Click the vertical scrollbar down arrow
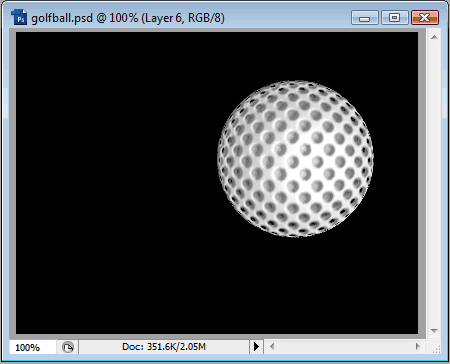Screen dimensions: 450x364 pyautogui.click(x=434, y=331)
